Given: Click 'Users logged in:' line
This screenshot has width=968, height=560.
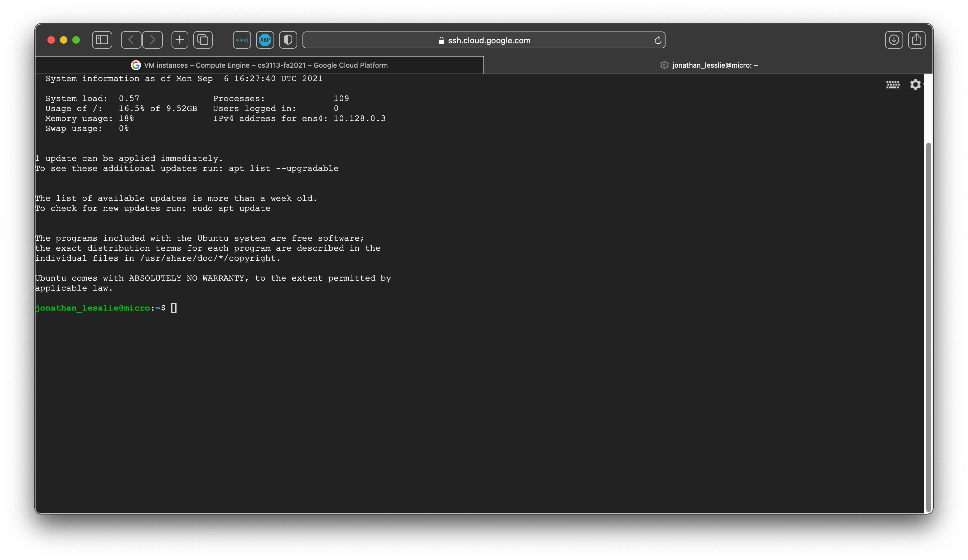Looking at the screenshot, I should [x=276, y=108].
